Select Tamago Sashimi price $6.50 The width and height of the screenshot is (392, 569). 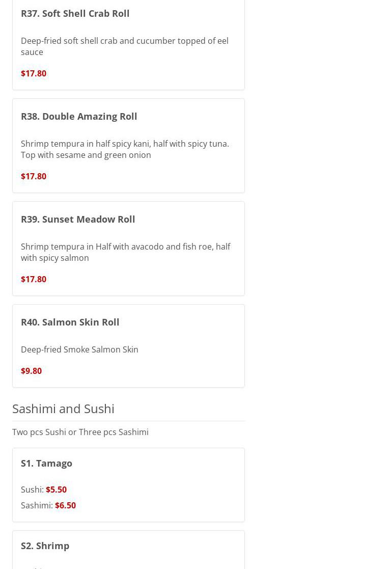tap(65, 505)
